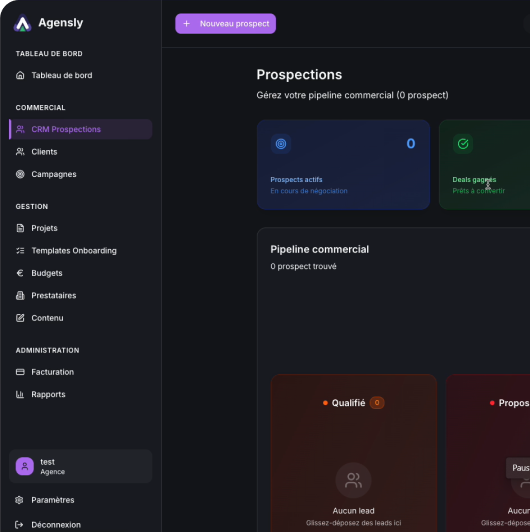Open Rapports page
This screenshot has height=532, width=530.
[x=80, y=394]
